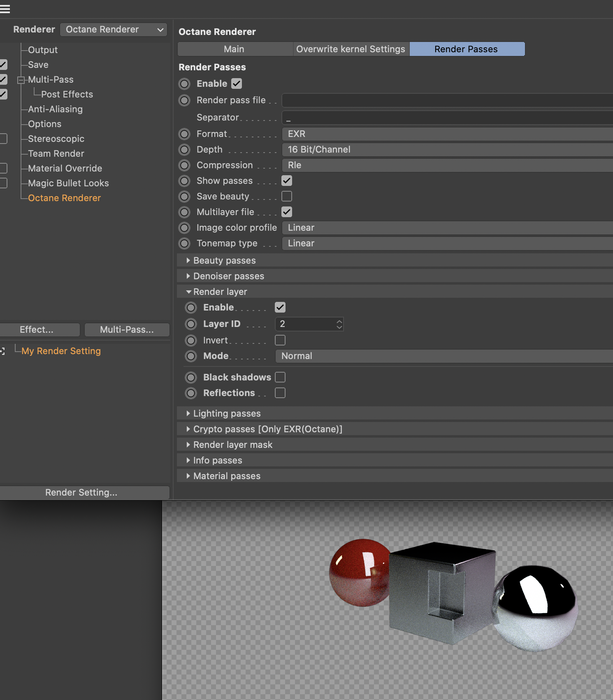Viewport: 613px width, 700px height.
Task: Click the keyframe dot beside Show passes
Action: [x=185, y=181]
